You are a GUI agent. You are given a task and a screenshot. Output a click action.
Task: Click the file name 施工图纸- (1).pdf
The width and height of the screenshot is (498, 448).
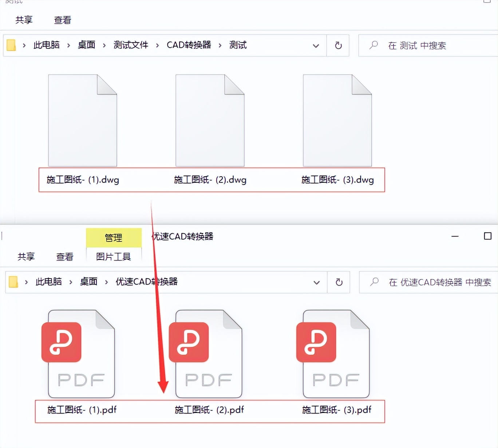(x=82, y=410)
